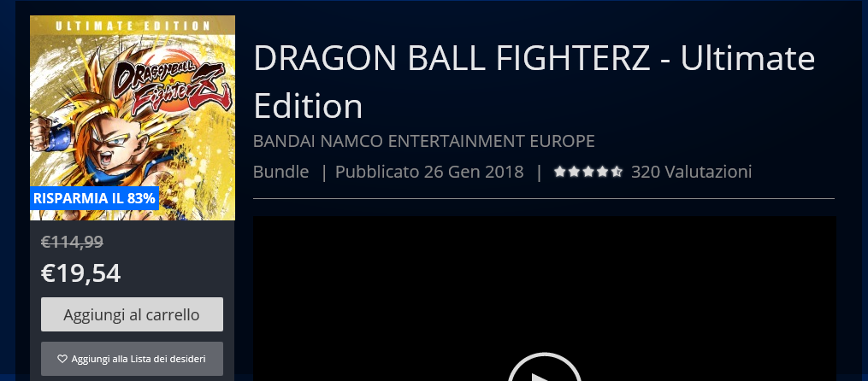This screenshot has width=868, height=381.
Task: Open the 320 Valutazioni ratings link
Action: (x=692, y=172)
